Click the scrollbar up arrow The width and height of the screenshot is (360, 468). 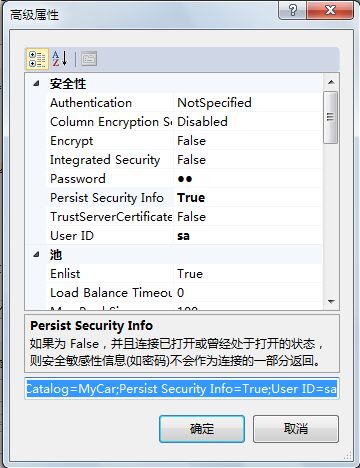[331, 82]
